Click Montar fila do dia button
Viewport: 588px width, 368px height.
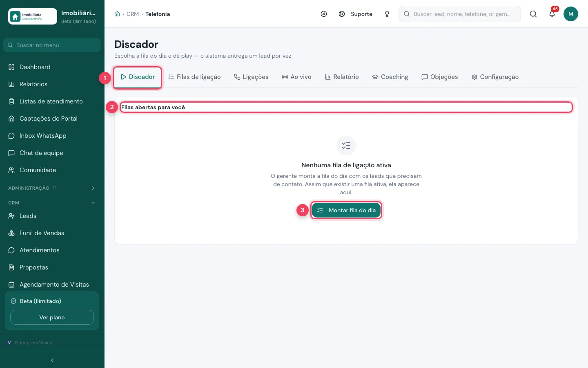click(x=346, y=210)
